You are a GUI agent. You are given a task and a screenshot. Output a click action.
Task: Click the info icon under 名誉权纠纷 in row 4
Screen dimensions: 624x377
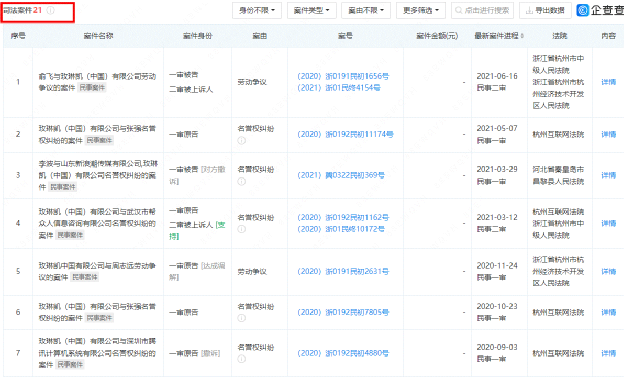242,229
